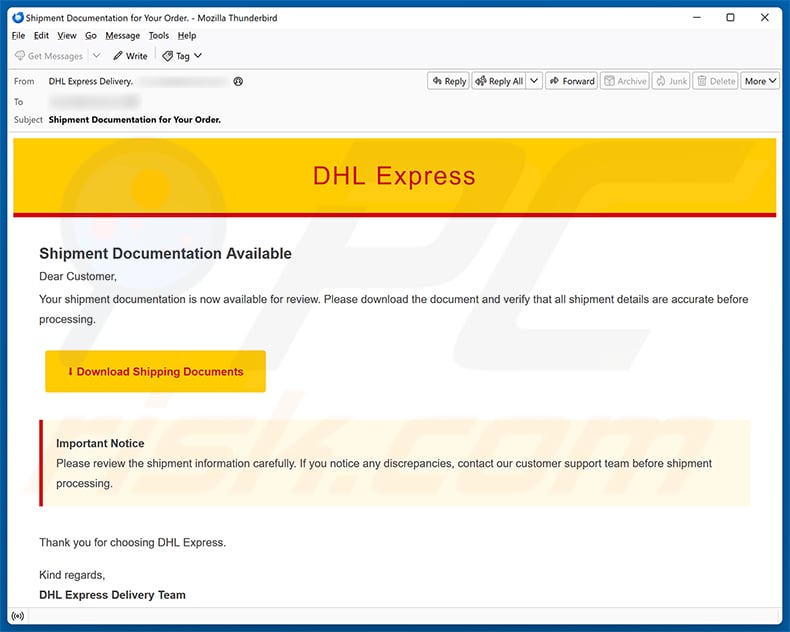Click the Get Messages button
This screenshot has width=790, height=632.
[x=49, y=56]
